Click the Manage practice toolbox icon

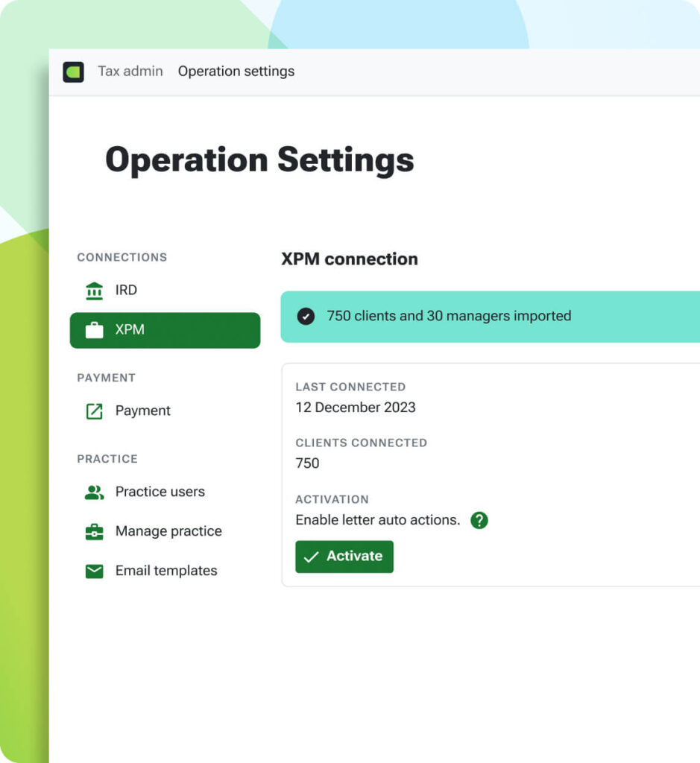(94, 532)
